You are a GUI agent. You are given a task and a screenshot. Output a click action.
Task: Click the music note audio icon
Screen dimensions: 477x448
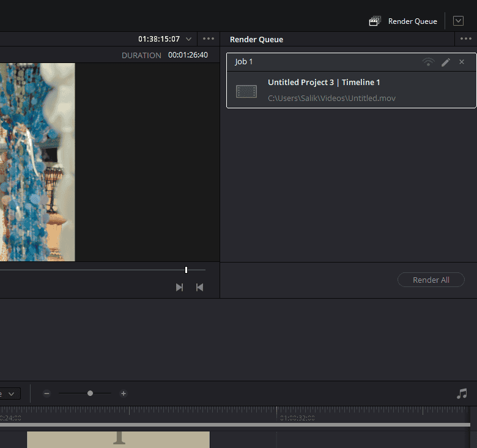(x=462, y=394)
